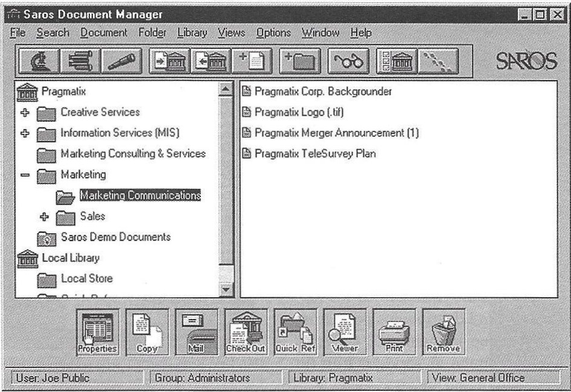Click the Library: Pragmatix status field
This screenshot has width=571, height=392.
coord(354,378)
